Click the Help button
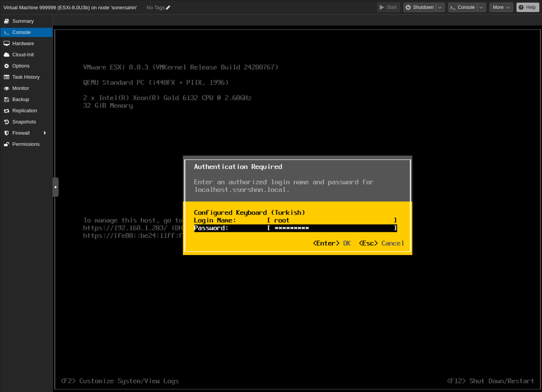 [x=528, y=7]
